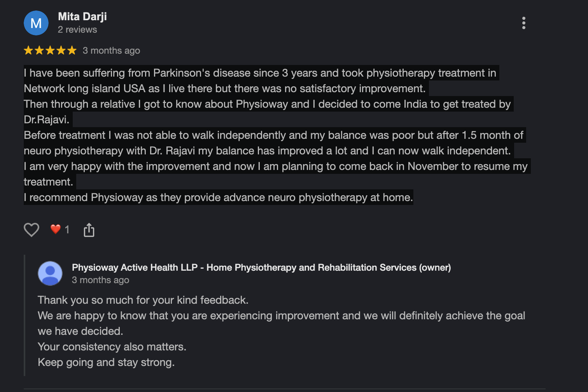Click the third gold rating star

click(x=50, y=50)
